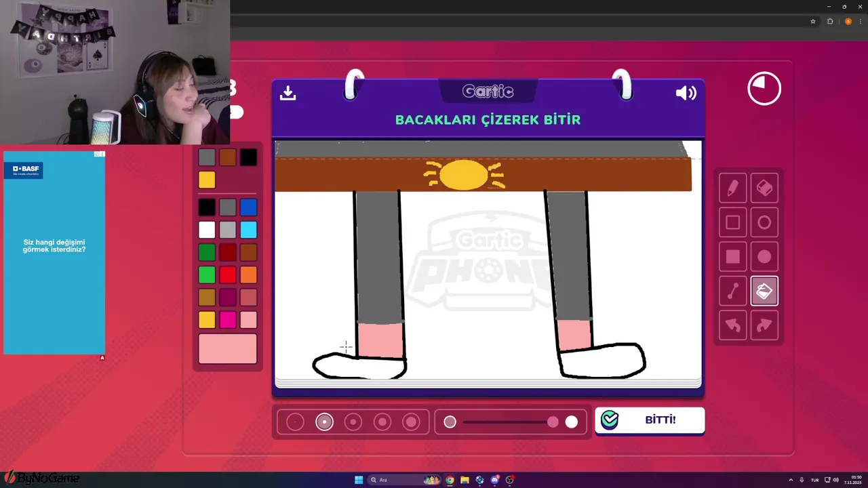Image resolution: width=868 pixels, height=488 pixels.
Task: Select the fourth brush size option
Action: (x=382, y=422)
